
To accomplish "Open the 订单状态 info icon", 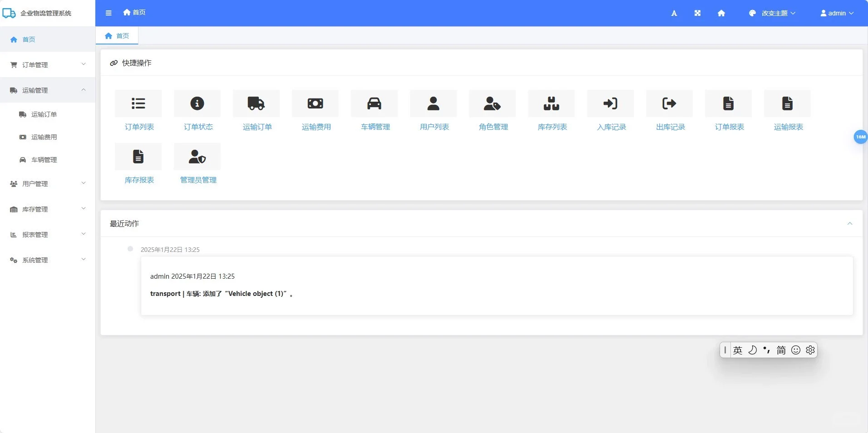I will click(x=197, y=103).
